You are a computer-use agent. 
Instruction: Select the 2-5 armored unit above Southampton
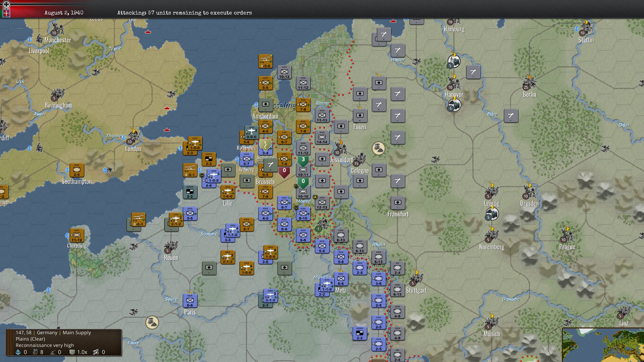(x=76, y=170)
